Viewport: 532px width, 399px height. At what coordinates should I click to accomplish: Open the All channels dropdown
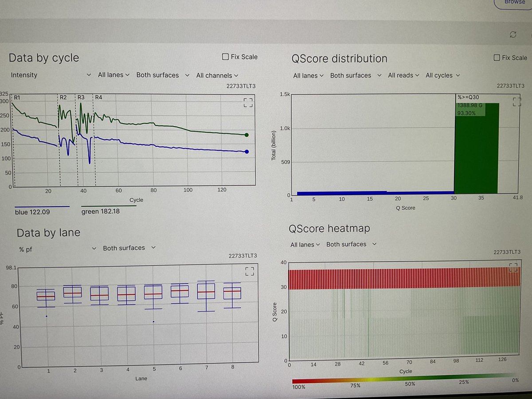[x=217, y=75]
